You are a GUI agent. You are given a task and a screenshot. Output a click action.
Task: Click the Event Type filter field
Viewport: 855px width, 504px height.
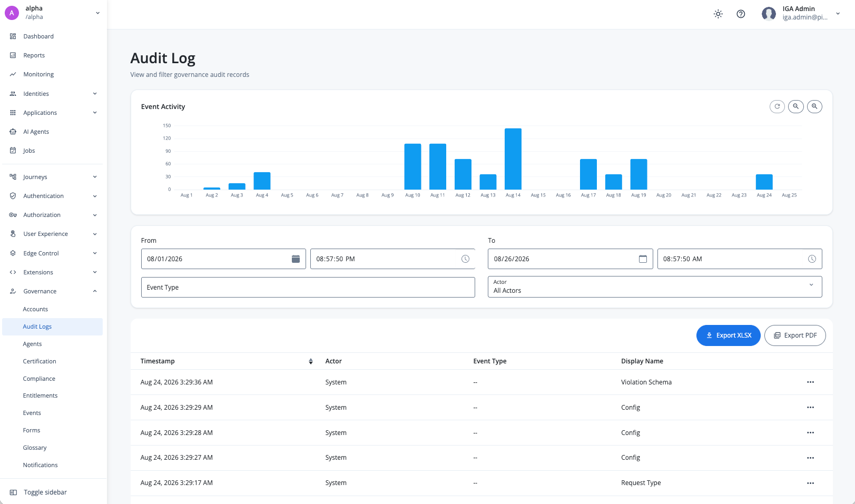point(308,287)
